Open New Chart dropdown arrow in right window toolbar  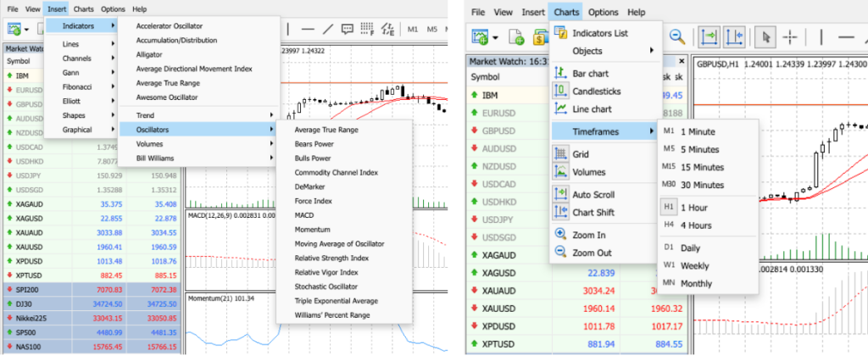click(495, 37)
